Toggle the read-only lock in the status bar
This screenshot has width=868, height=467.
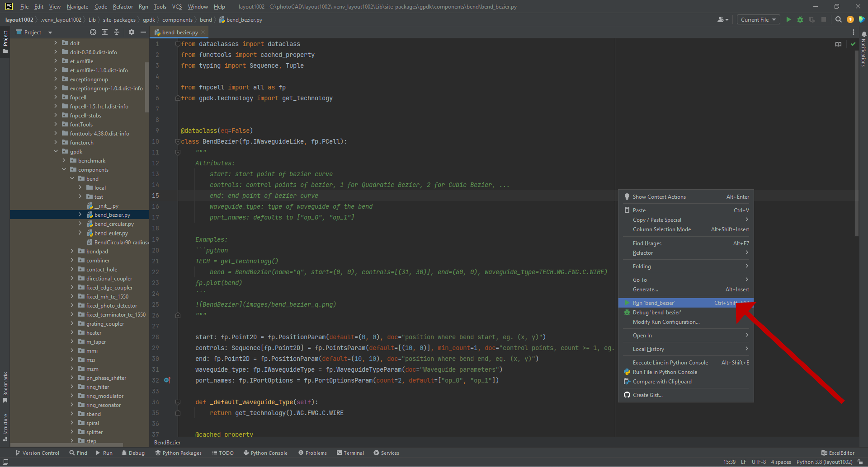point(861,462)
